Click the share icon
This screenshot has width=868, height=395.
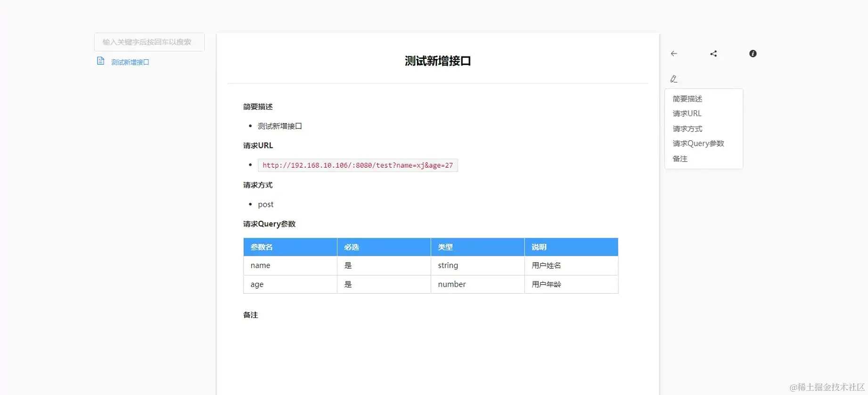coord(713,54)
